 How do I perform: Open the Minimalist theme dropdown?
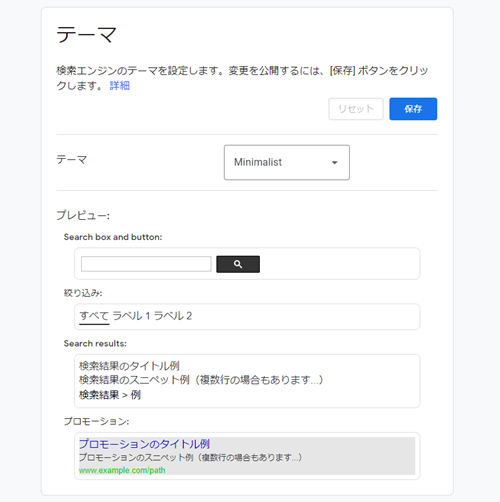tap(287, 162)
